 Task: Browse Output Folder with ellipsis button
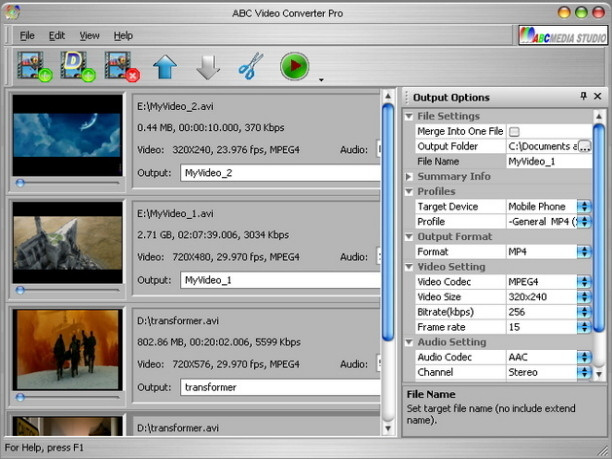coord(584,146)
